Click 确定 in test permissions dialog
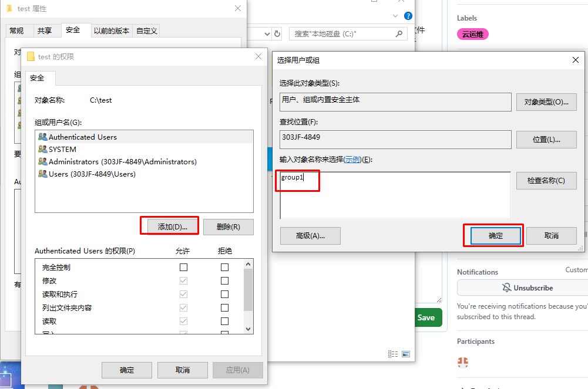Screen dimensions: 588x389 127,370
